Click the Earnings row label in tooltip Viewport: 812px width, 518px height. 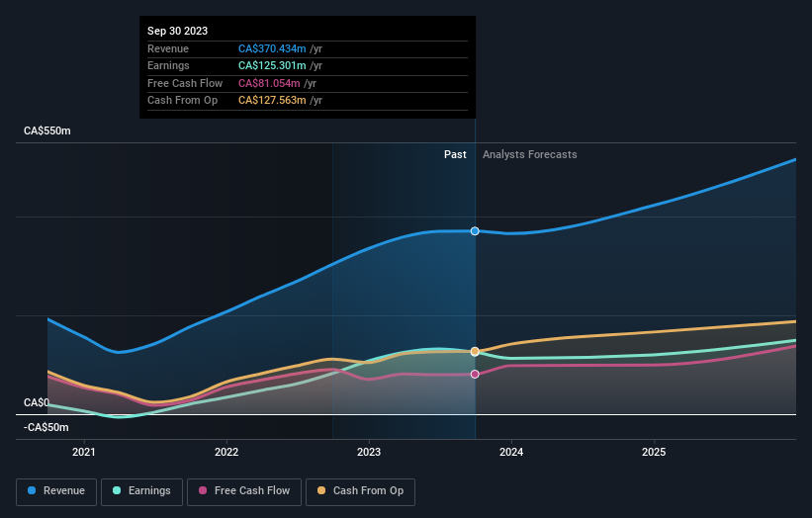168,65
